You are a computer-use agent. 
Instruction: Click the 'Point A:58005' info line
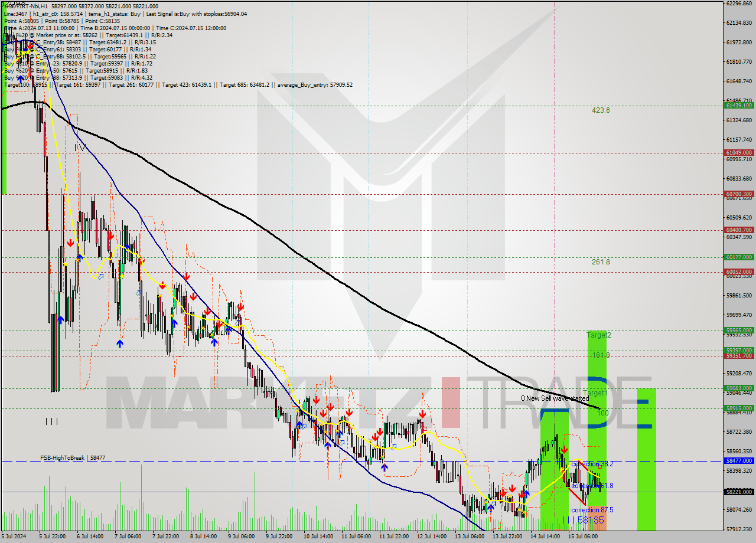(x=62, y=21)
